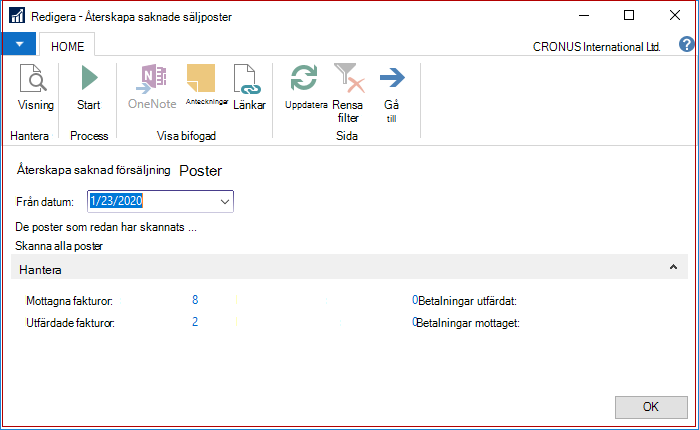This screenshot has width=699, height=430.
Task: Click 'Skanna alla poster' option
Action: point(59,246)
